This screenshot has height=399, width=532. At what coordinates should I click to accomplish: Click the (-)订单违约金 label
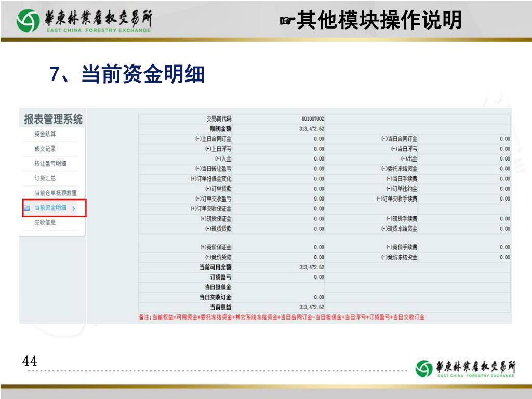click(402, 189)
